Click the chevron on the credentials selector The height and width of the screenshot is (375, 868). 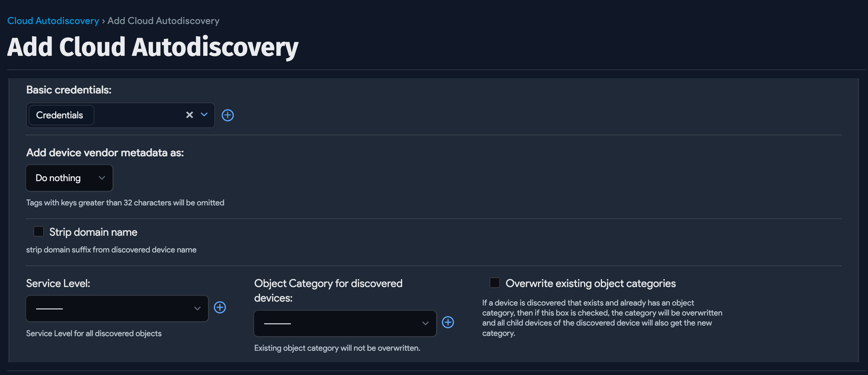204,115
